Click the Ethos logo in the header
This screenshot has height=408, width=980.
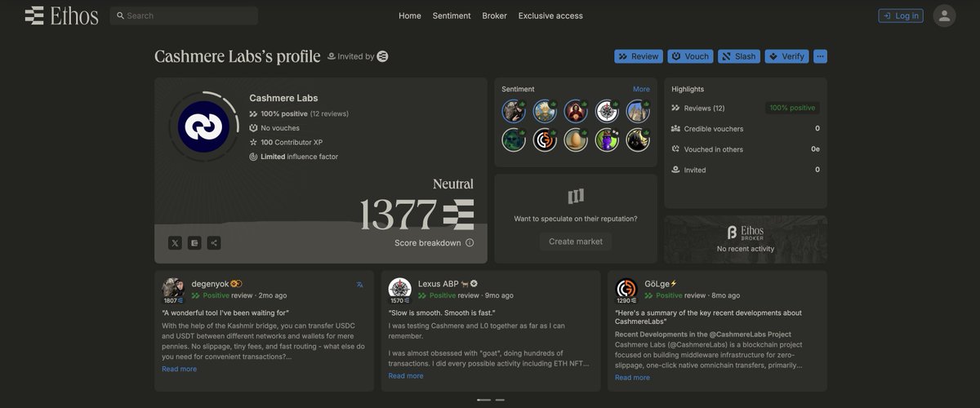click(61, 16)
